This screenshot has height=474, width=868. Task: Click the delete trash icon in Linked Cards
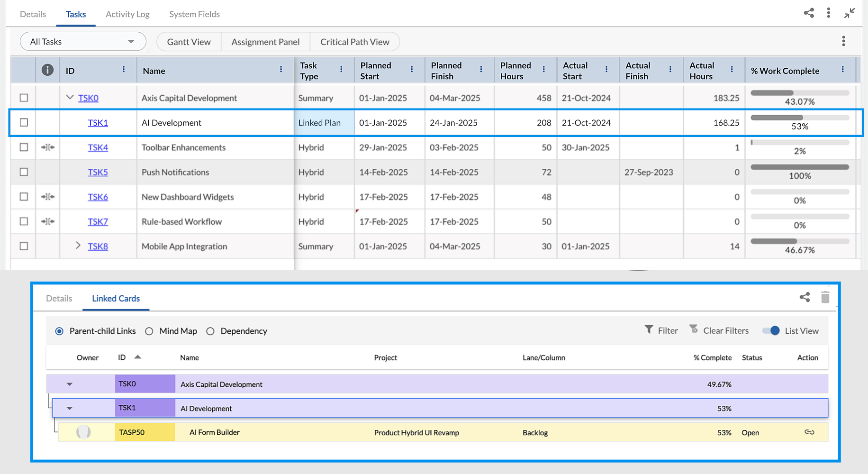(x=825, y=297)
